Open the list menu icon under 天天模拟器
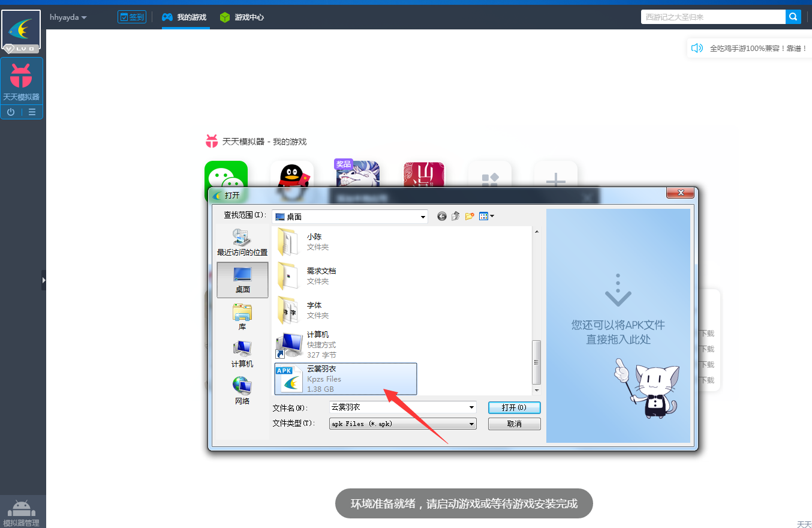 click(x=32, y=112)
